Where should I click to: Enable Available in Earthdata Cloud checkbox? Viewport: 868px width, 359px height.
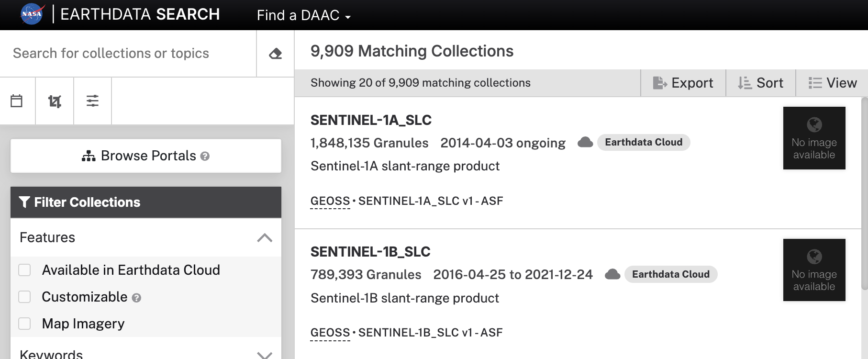click(x=24, y=270)
